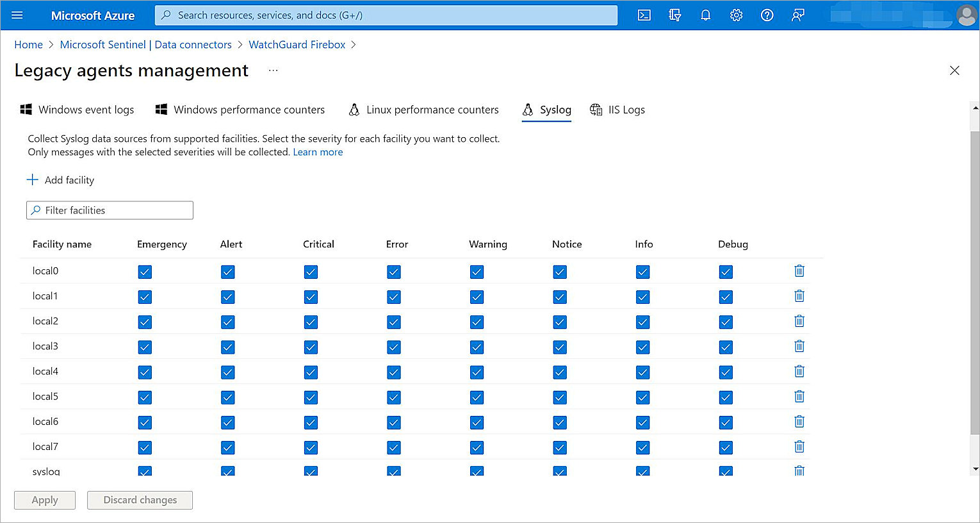
Task: Open portal settings gear icon
Action: coord(736,15)
